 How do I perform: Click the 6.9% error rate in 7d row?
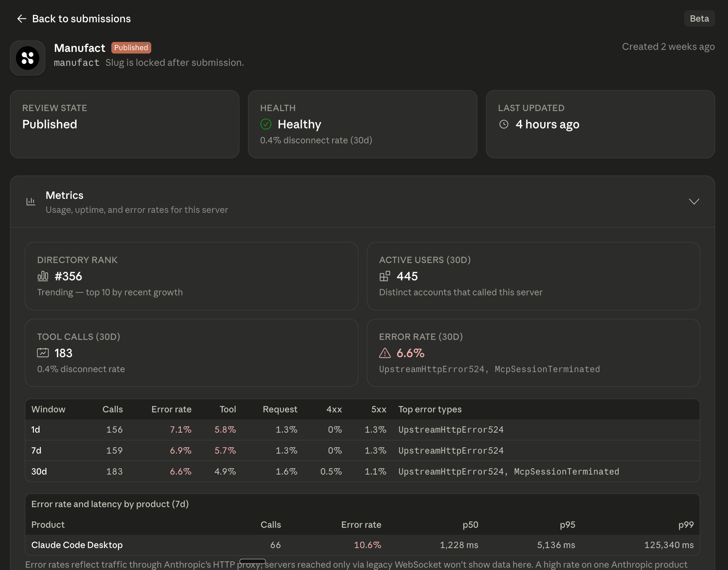tap(181, 451)
